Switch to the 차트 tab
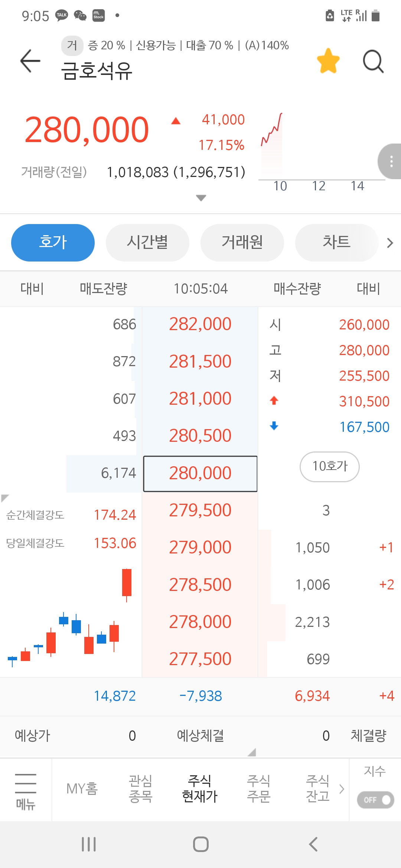This screenshot has height=868, width=401. [x=336, y=243]
